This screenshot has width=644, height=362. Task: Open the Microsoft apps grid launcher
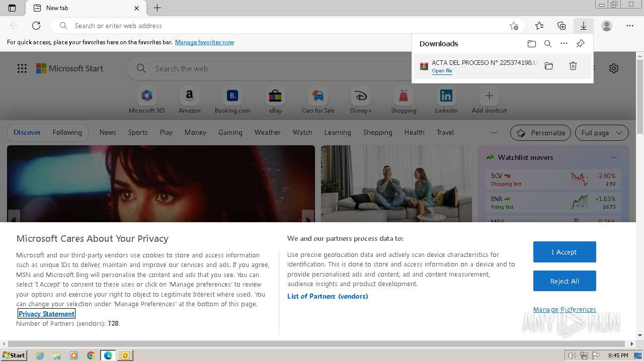[x=22, y=68]
